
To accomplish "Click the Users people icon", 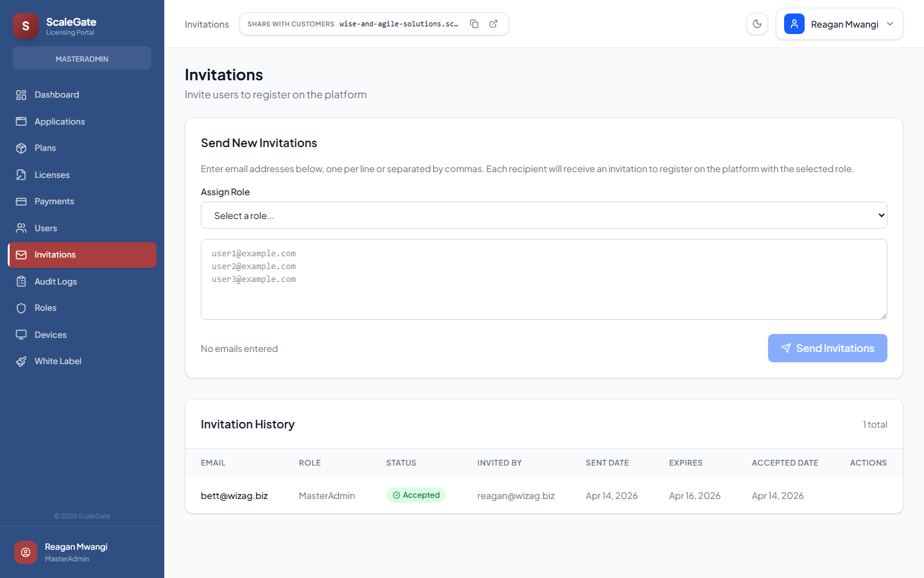I will click(21, 228).
